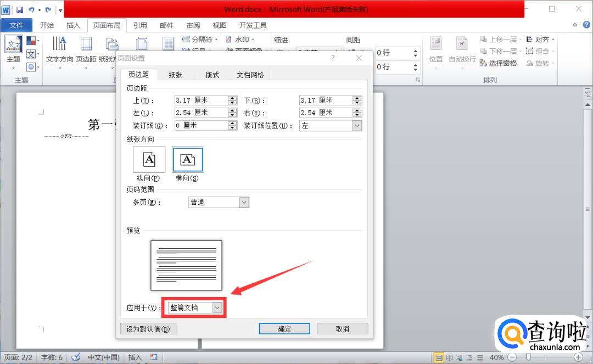Select Portrait (纵向) orientation
Viewport: 593px width, 364px height.
[149, 160]
